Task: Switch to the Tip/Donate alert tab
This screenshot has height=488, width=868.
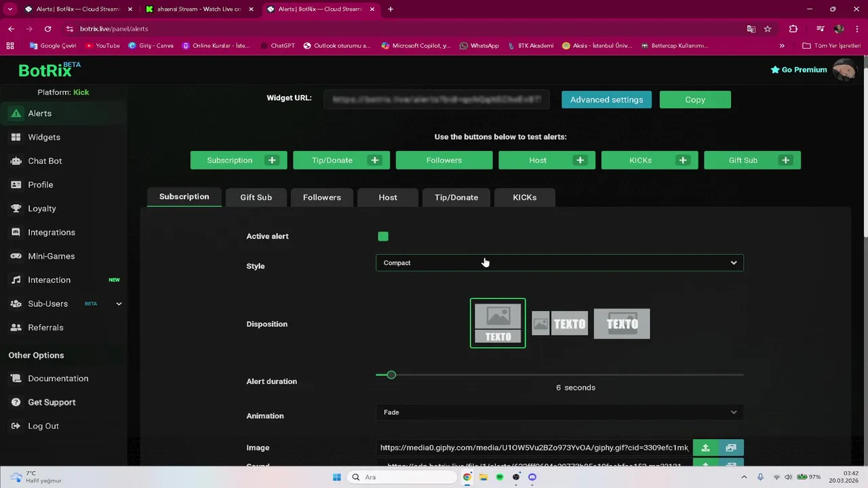Action: click(456, 197)
